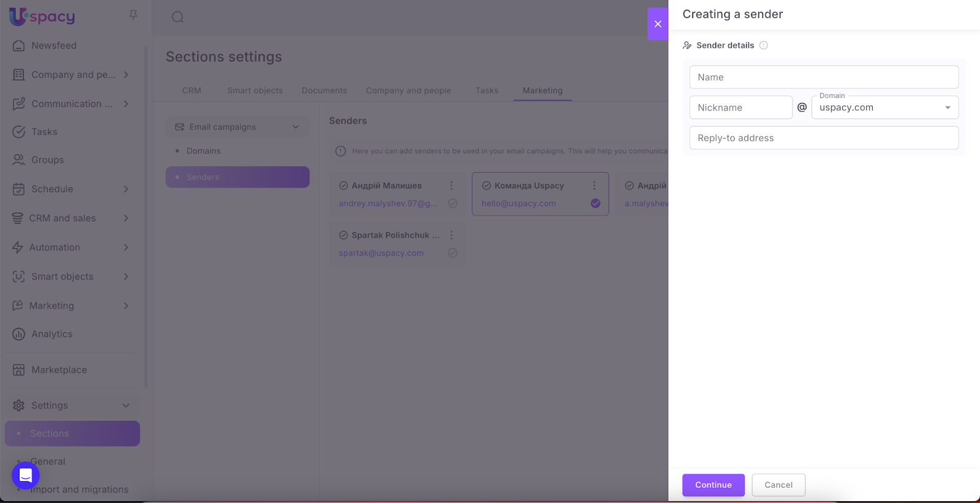Open the Domain dropdown uspacy.com
The height and width of the screenshot is (503, 980).
point(884,108)
